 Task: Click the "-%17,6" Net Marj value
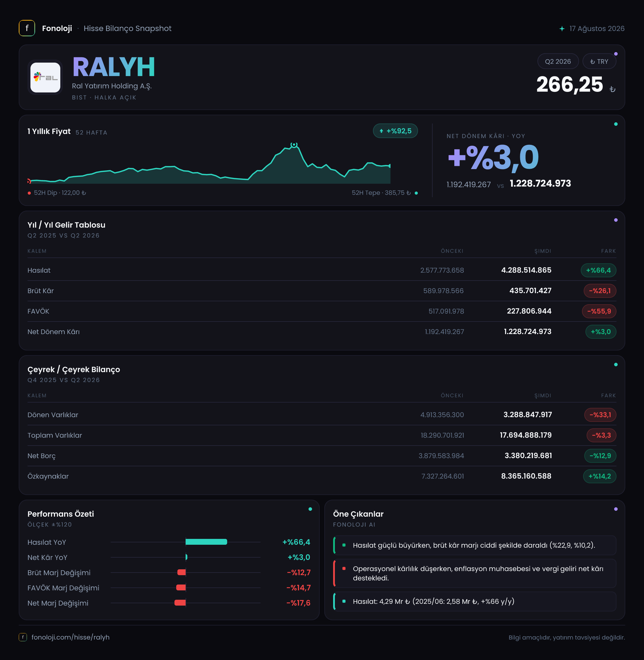298,603
